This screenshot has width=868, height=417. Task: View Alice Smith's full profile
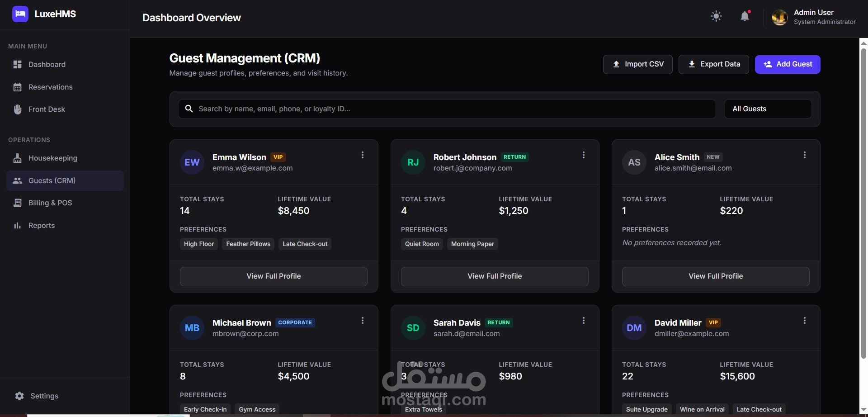pos(716,276)
